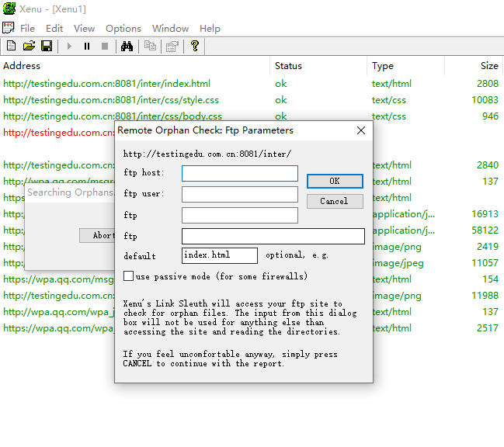
Task: Click size value 2840
Action: point(488,165)
